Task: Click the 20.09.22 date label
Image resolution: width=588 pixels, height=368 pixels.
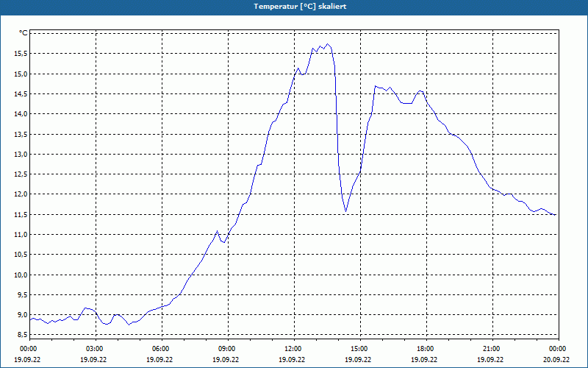Action: click(556, 359)
